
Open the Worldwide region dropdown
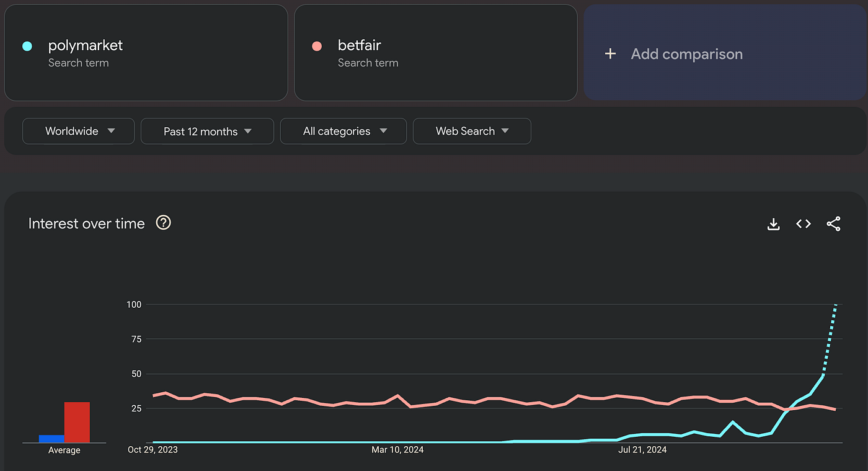[x=79, y=131]
